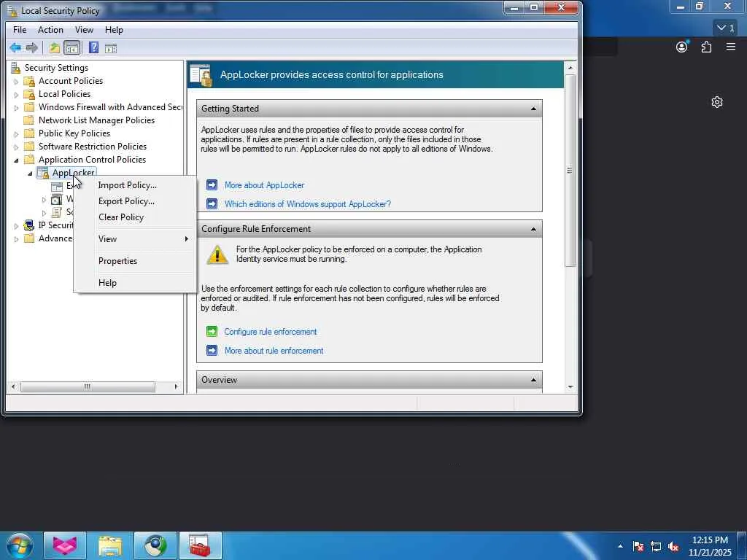Image resolution: width=747 pixels, height=560 pixels.
Task: Click the AppLocker tree node icon
Action: (43, 172)
